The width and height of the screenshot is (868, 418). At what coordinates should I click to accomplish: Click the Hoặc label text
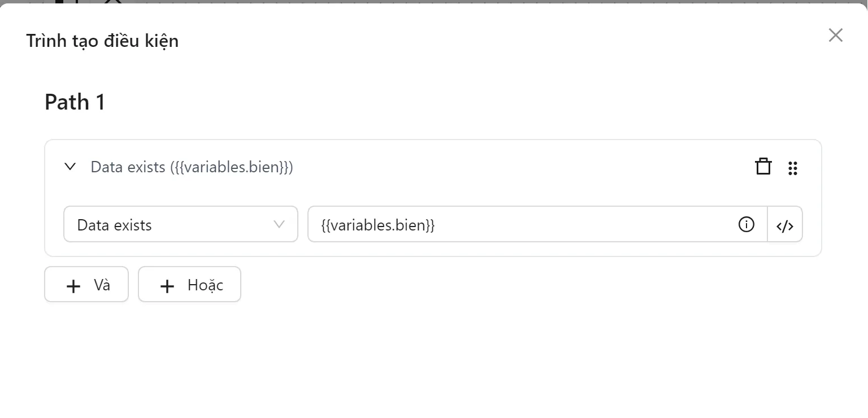pyautogui.click(x=205, y=285)
